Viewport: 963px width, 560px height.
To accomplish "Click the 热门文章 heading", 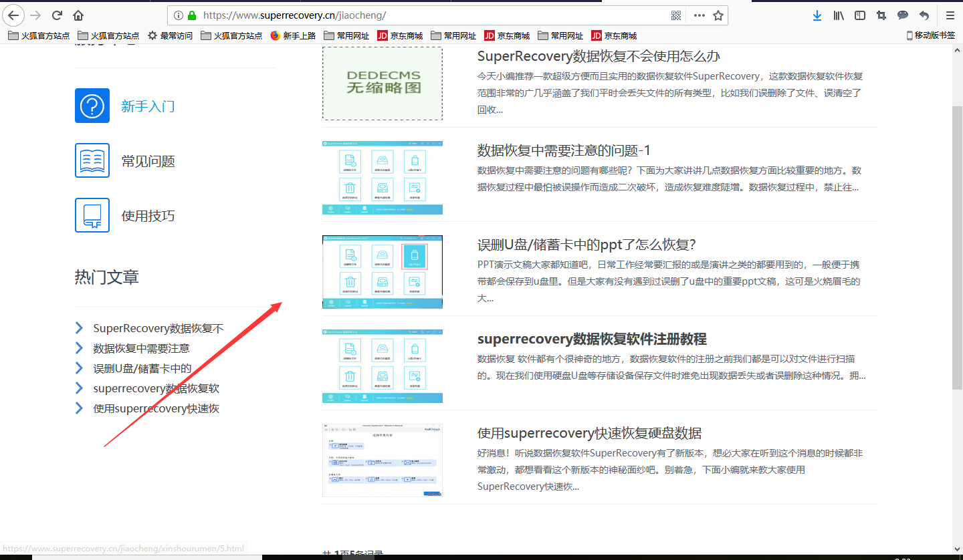I will (107, 277).
